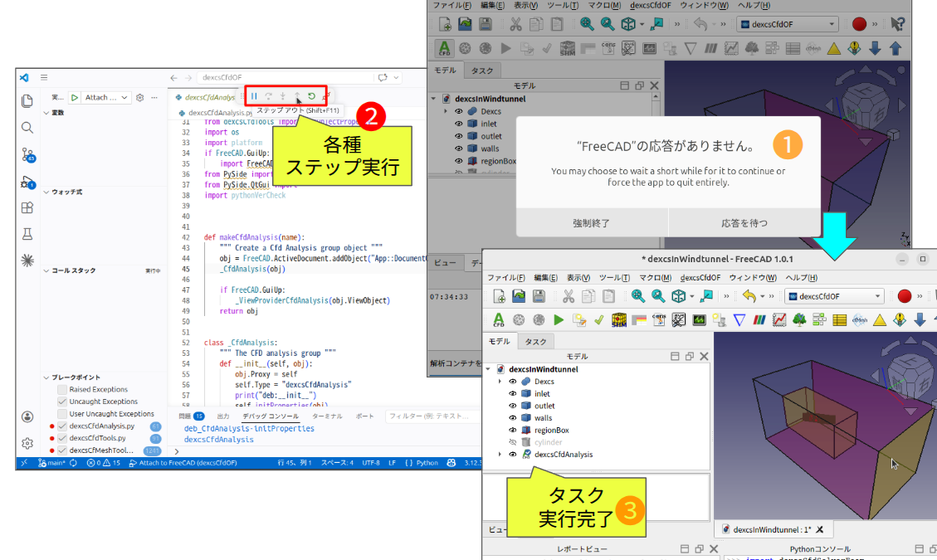
Task: Enable the Raised Exceptions breakpoint checkbox
Action: 62,389
